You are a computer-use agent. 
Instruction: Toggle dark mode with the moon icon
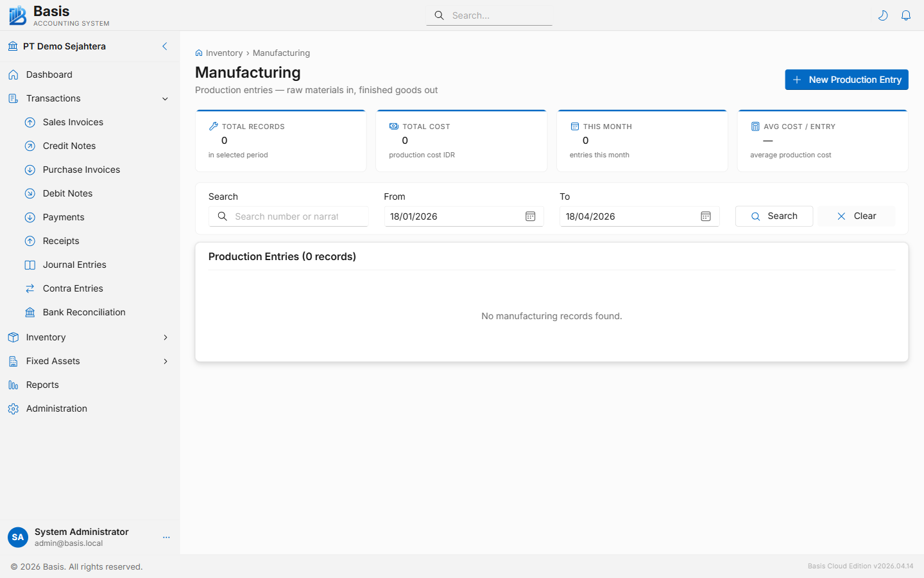click(883, 15)
